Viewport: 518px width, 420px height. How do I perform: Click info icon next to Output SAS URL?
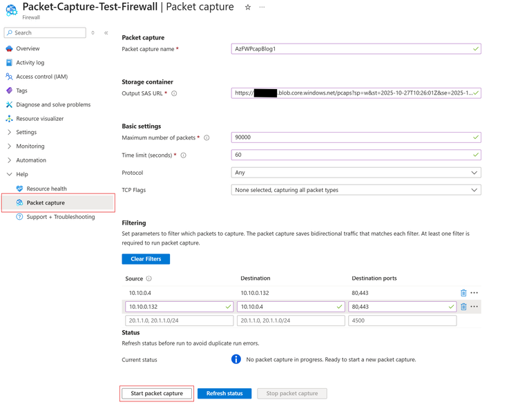coord(174,93)
